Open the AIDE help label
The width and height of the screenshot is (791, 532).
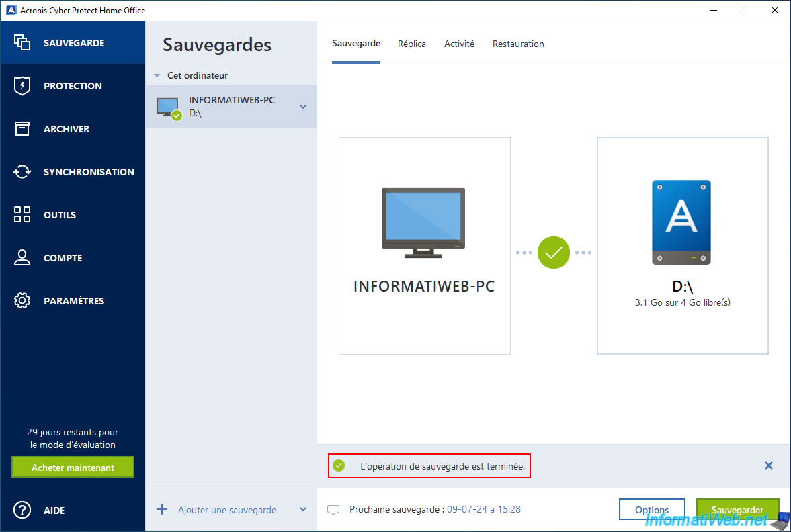click(x=54, y=511)
